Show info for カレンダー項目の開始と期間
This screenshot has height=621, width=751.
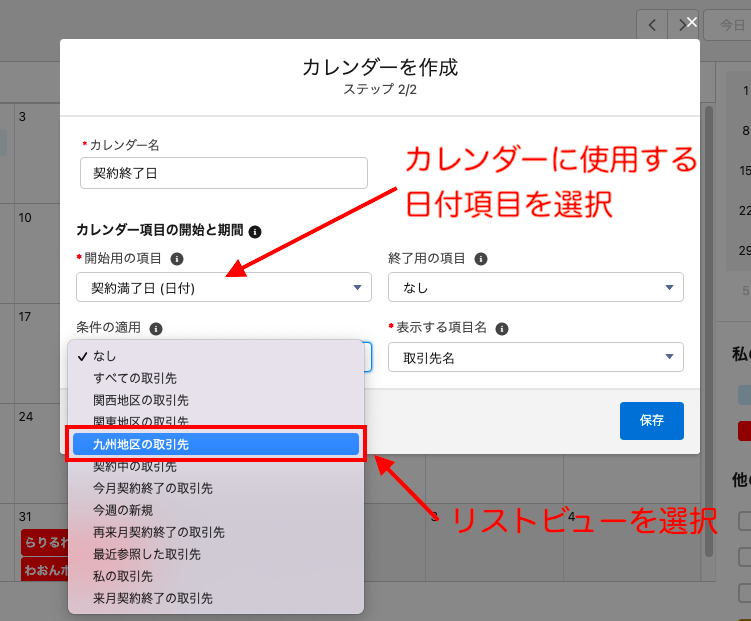coord(255,232)
